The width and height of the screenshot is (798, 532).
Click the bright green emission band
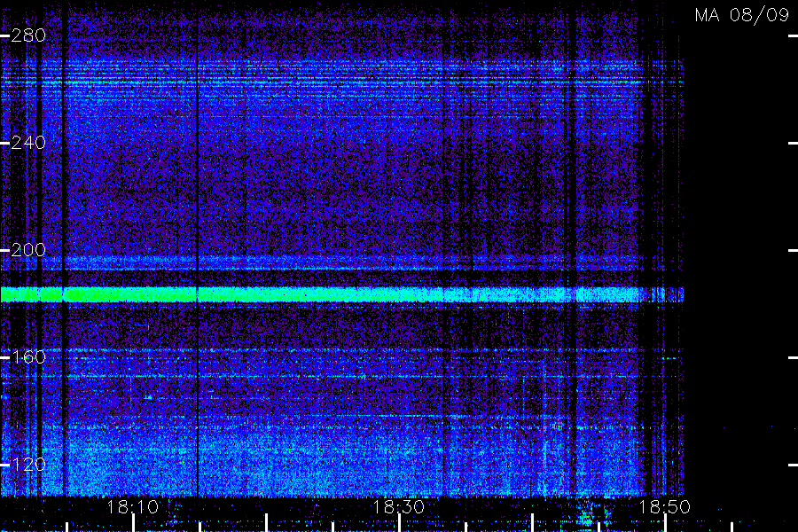[x=341, y=294]
